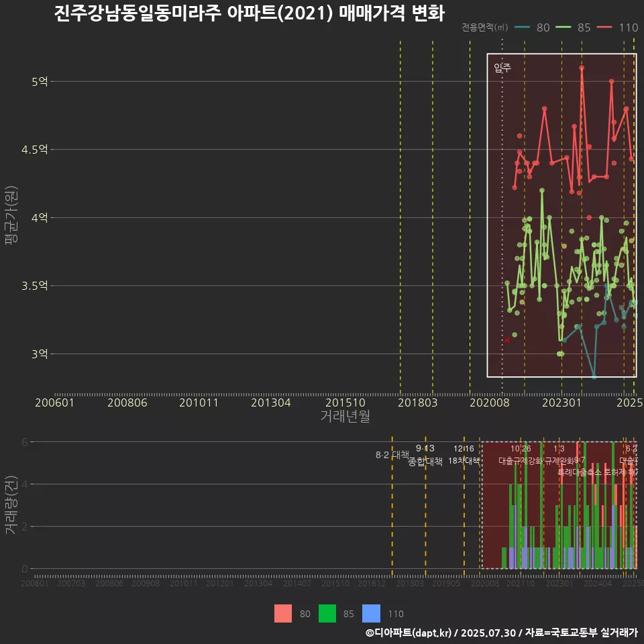
Task: Click the 거래량(건) axis title
Action: point(11,505)
